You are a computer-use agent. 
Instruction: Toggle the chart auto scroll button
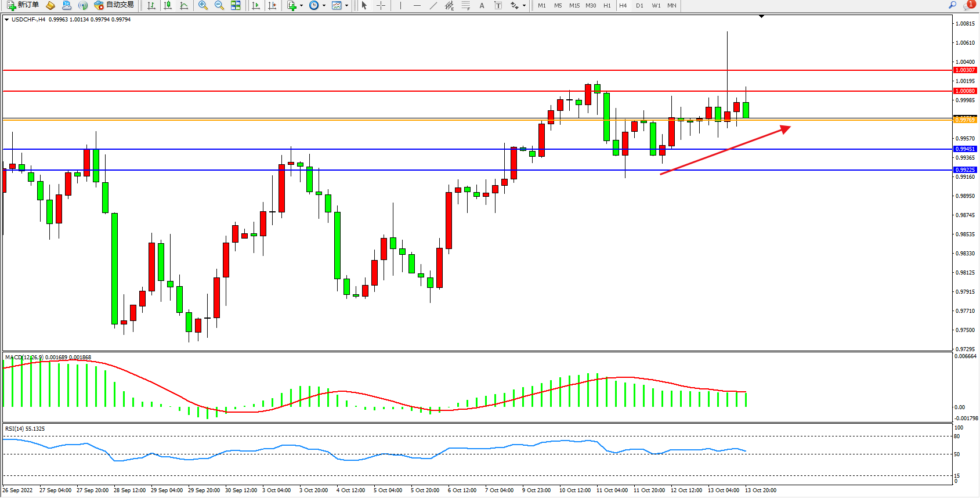pos(256,5)
